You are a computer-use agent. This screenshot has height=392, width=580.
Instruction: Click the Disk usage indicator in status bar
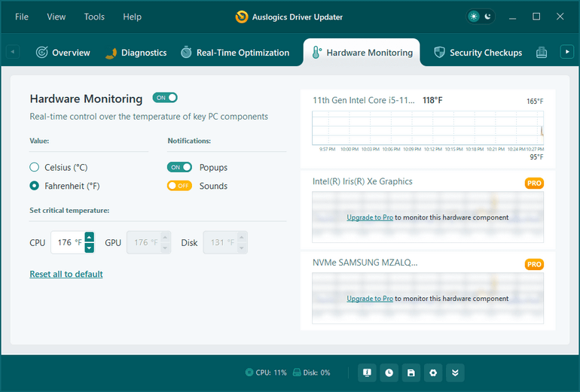point(311,372)
